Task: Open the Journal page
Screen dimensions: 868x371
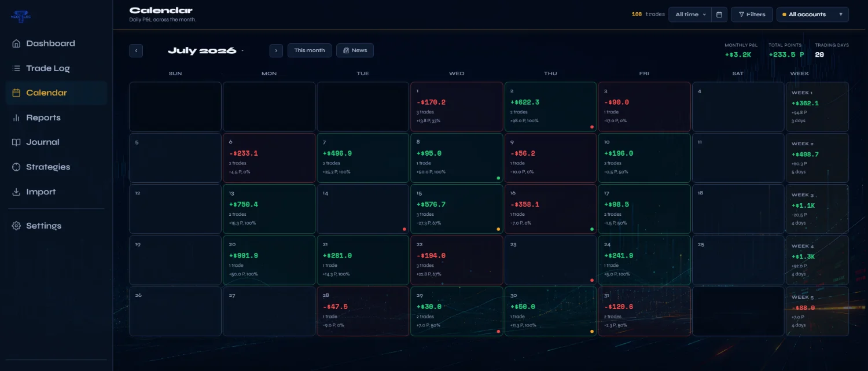Action: [56, 142]
